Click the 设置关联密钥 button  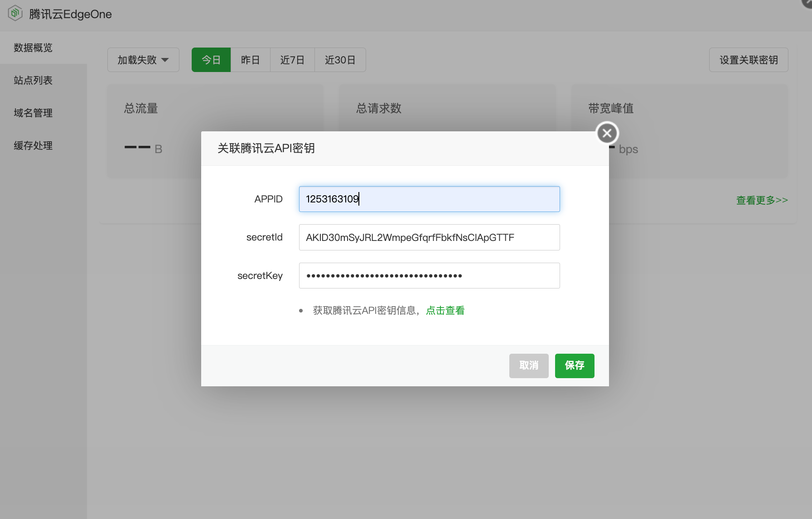[x=748, y=59]
